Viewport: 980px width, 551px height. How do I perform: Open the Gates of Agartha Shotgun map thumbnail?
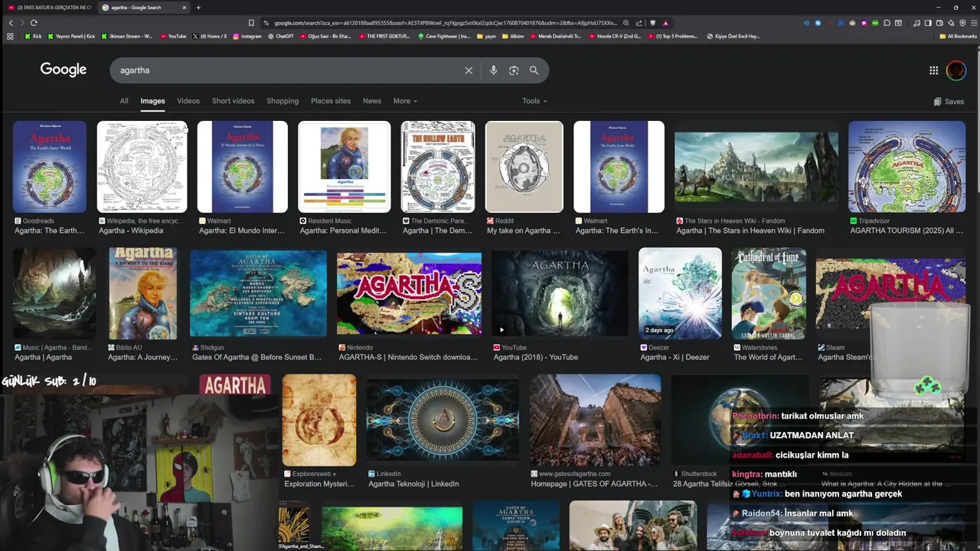point(258,293)
